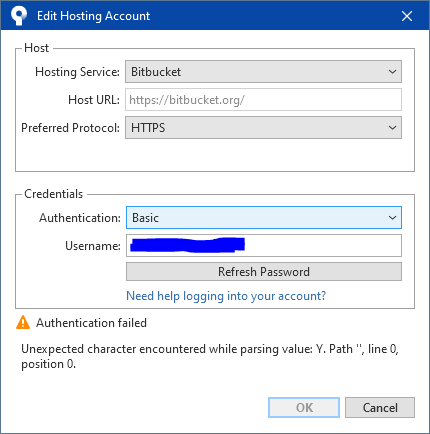The height and width of the screenshot is (434, 430).
Task: Click the 'Authentication:' label
Action: 80,218
